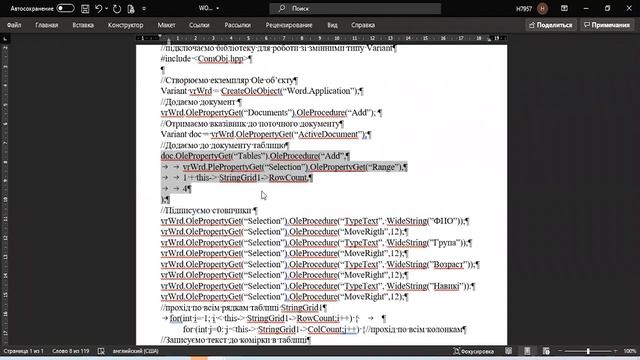Switch to the Главная tab

(x=47, y=25)
